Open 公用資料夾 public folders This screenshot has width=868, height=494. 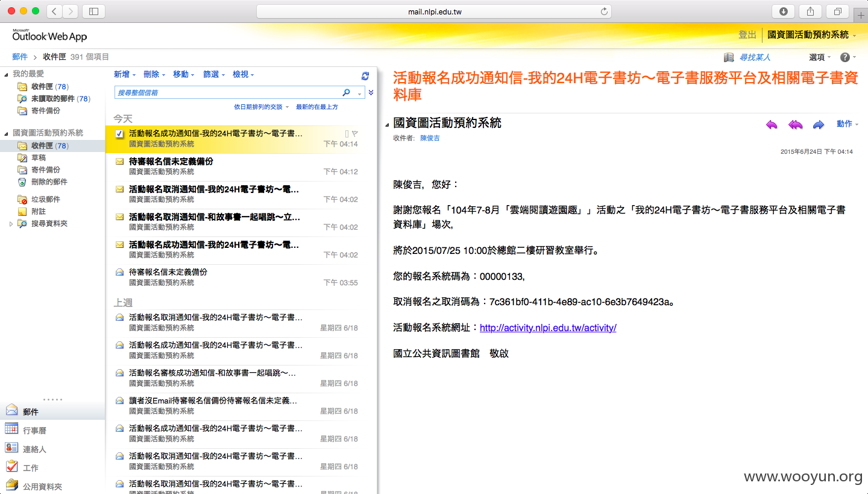click(43, 486)
